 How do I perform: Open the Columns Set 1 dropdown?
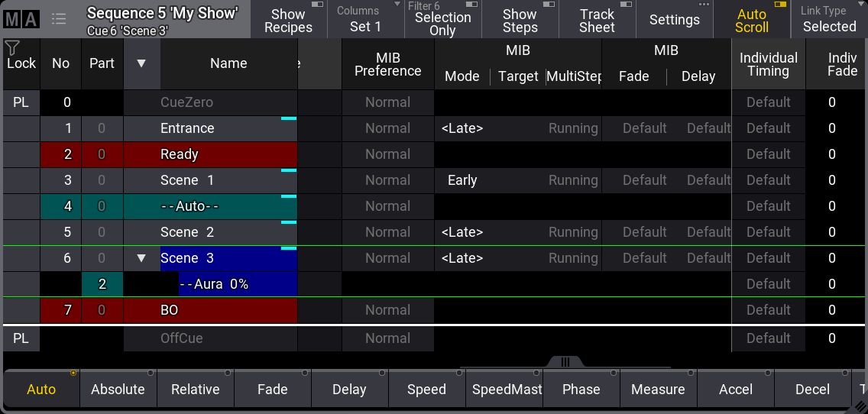point(366,20)
